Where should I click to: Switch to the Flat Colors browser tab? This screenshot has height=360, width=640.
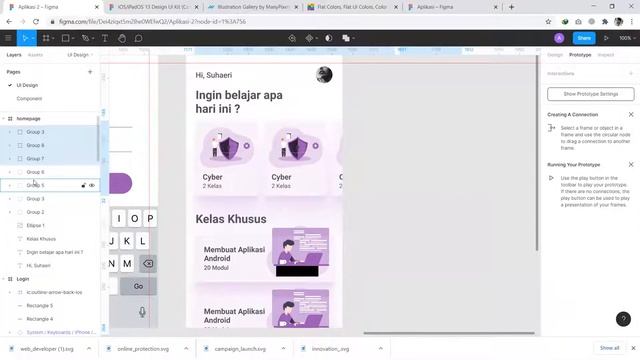[x=351, y=7]
